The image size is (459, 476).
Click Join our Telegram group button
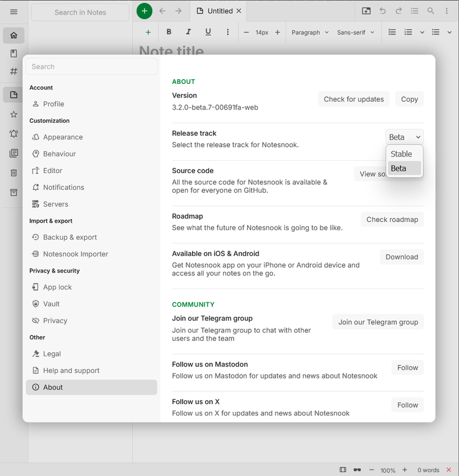point(378,322)
